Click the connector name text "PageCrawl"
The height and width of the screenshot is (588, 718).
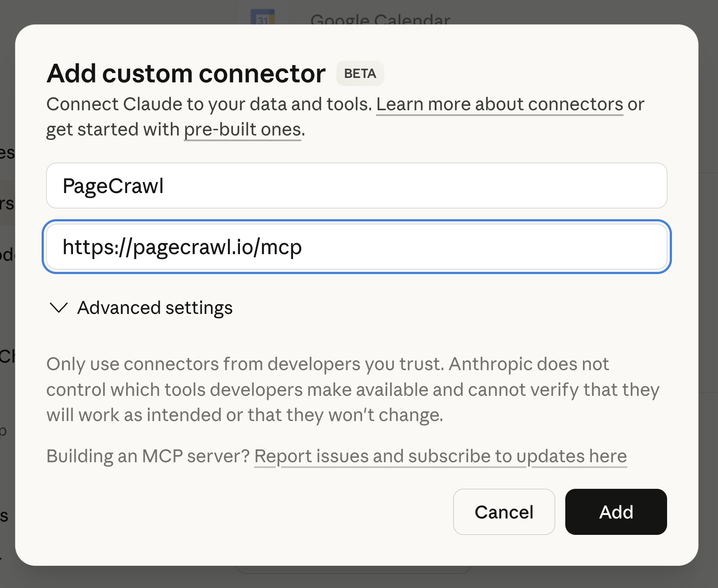click(113, 186)
